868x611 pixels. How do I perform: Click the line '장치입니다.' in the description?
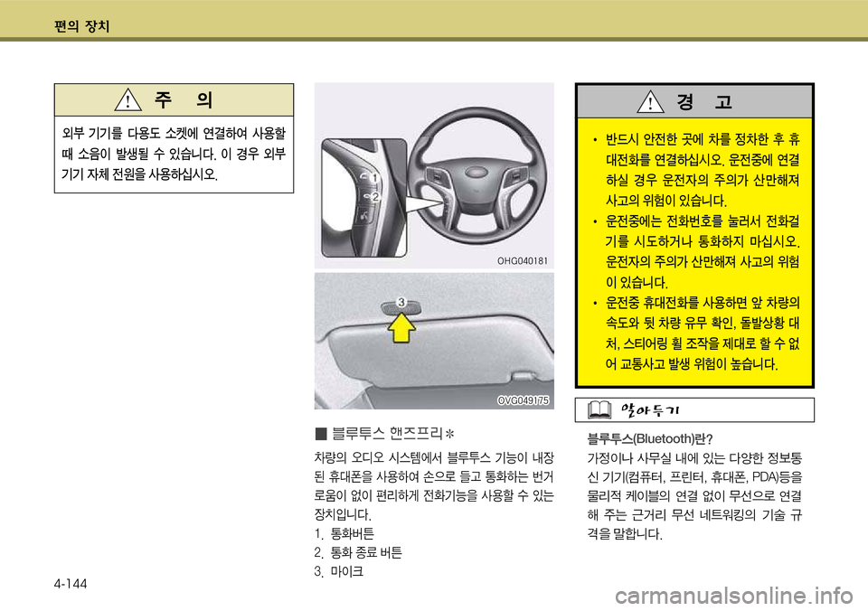pos(342,514)
